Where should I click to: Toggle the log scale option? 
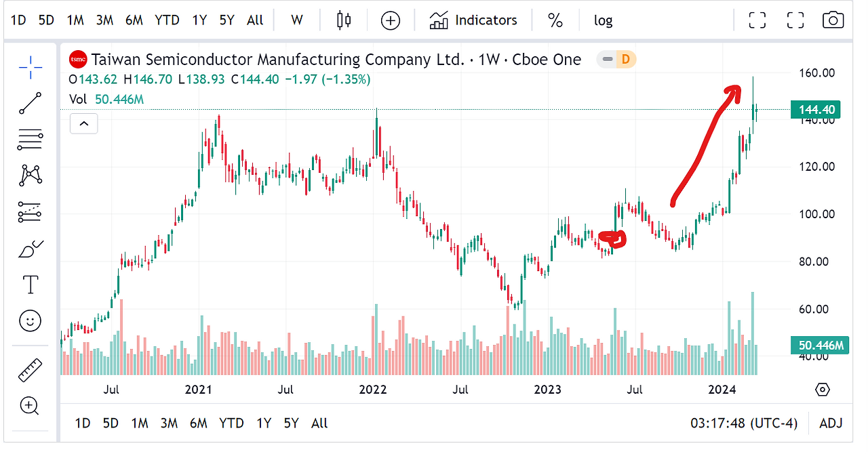pyautogui.click(x=603, y=20)
